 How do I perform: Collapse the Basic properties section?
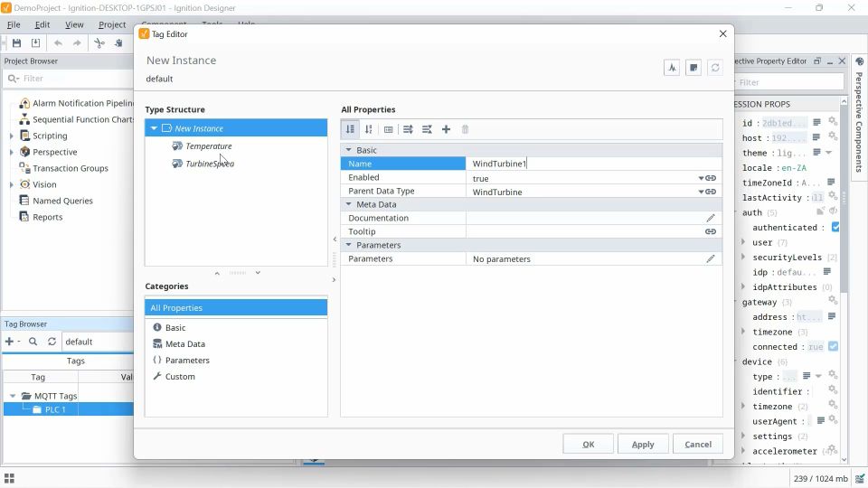click(x=349, y=150)
